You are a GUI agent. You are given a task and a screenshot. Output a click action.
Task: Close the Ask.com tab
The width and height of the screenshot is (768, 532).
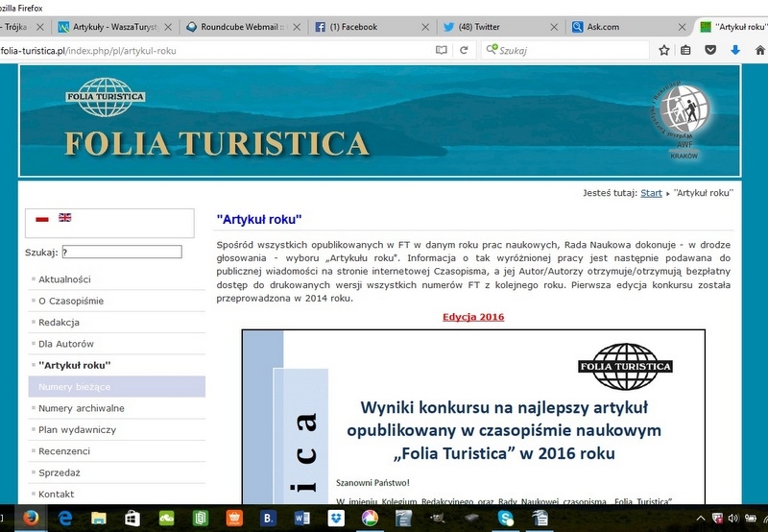coord(681,27)
